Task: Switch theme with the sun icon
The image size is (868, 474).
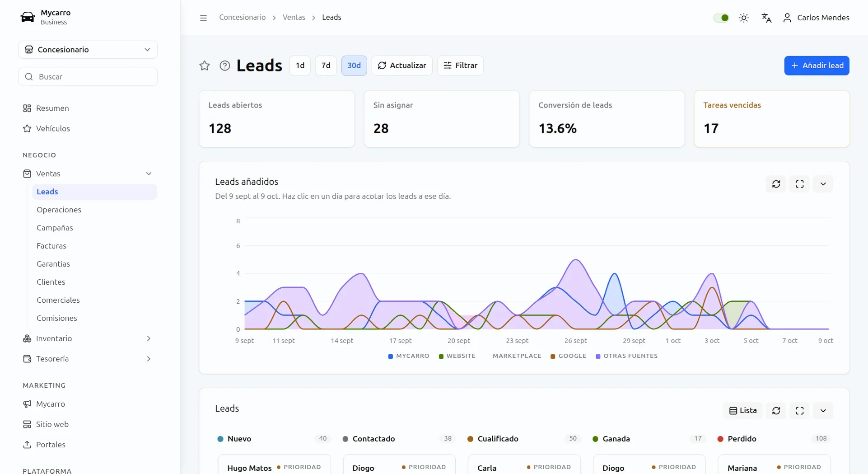Action: (x=744, y=18)
